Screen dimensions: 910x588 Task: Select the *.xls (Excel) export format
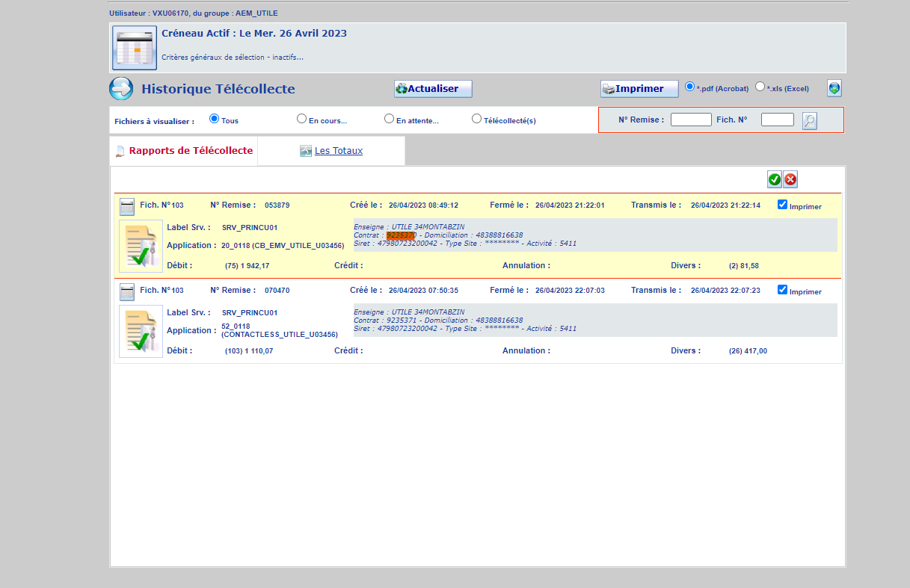click(x=760, y=87)
